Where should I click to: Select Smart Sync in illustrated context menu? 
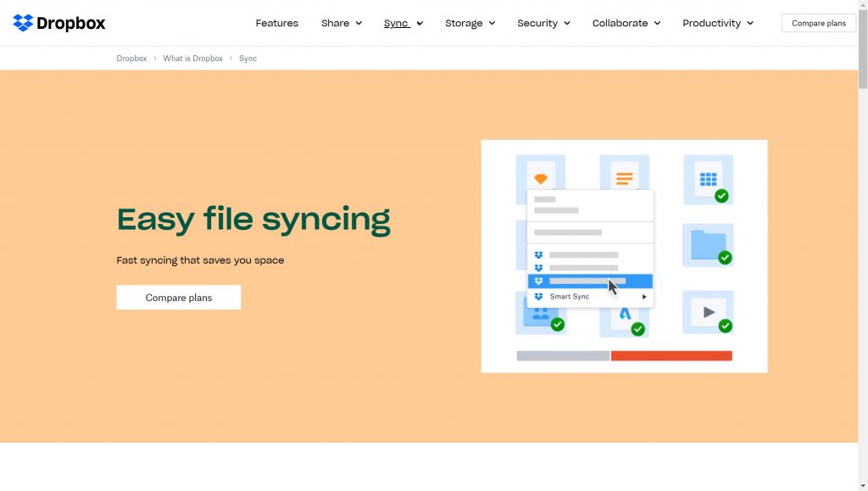(569, 297)
